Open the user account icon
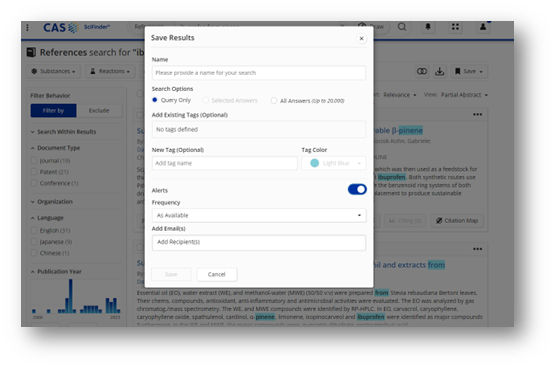The height and width of the screenshot is (369, 556). (483, 27)
